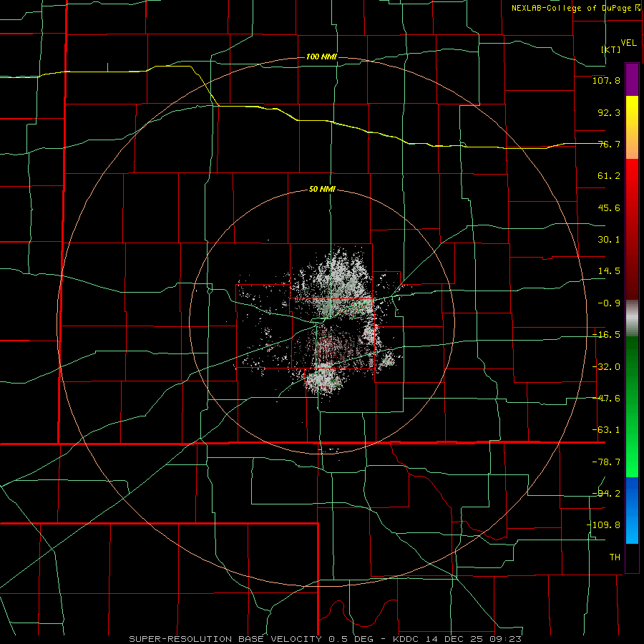Click the -63.1 velocity scale value
644x644 pixels.
pyautogui.click(x=606, y=430)
